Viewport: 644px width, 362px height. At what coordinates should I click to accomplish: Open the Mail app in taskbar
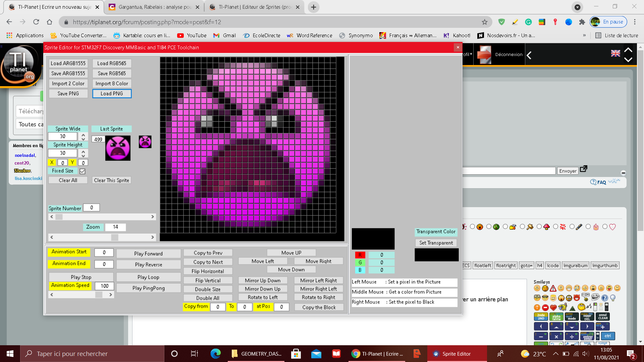pyautogui.click(x=316, y=354)
